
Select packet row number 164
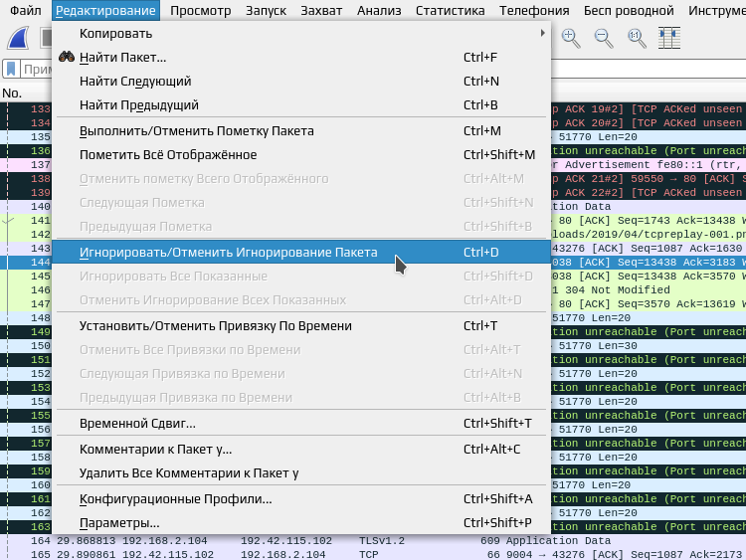click(373, 541)
